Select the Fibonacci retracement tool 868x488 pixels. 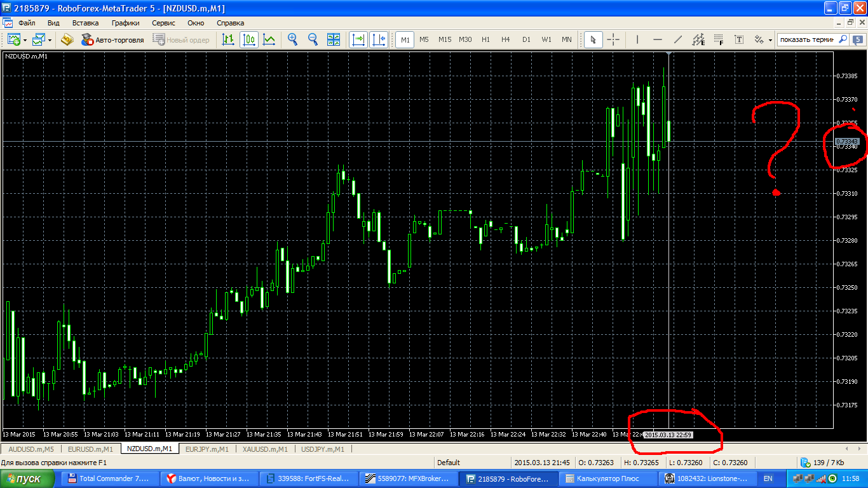tap(719, 39)
